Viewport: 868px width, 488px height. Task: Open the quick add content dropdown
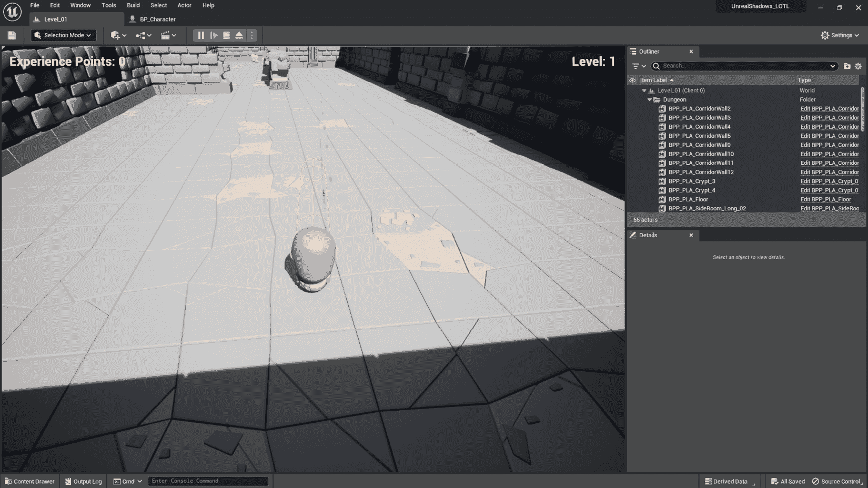coord(118,35)
